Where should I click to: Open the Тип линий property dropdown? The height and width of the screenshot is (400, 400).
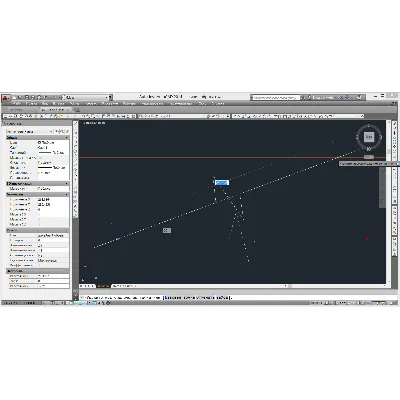click(x=53, y=152)
